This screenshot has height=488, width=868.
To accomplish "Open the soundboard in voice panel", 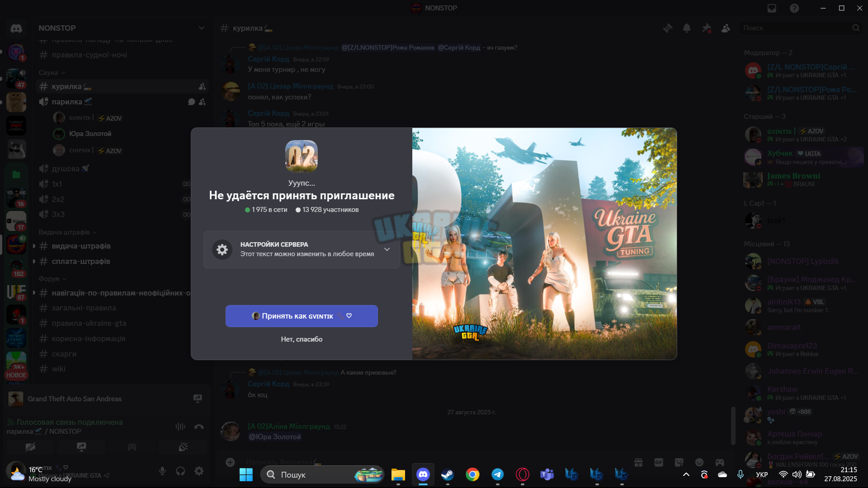I will (183, 447).
